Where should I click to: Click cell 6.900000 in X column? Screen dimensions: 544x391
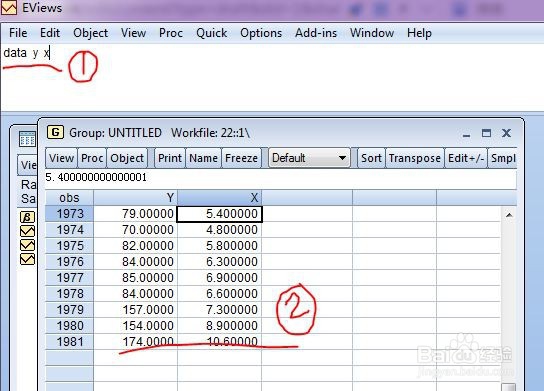tap(220, 278)
